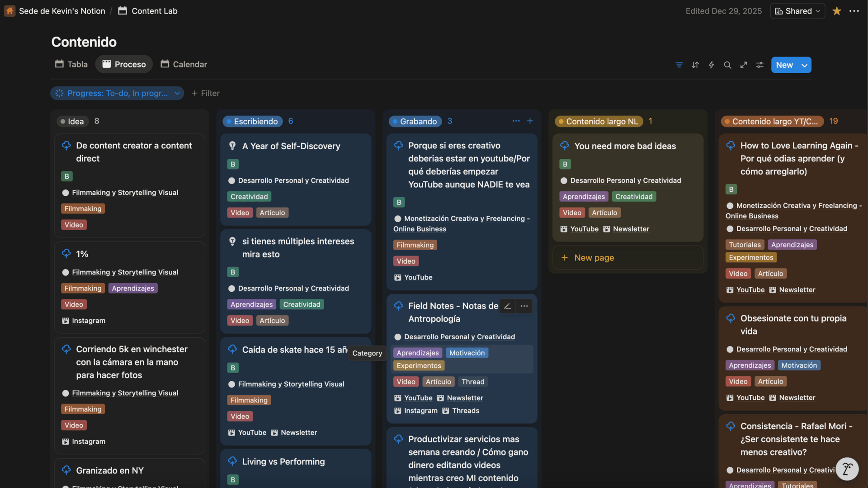The width and height of the screenshot is (868, 488).
Task: Select the Proceso view tab
Action: (124, 64)
